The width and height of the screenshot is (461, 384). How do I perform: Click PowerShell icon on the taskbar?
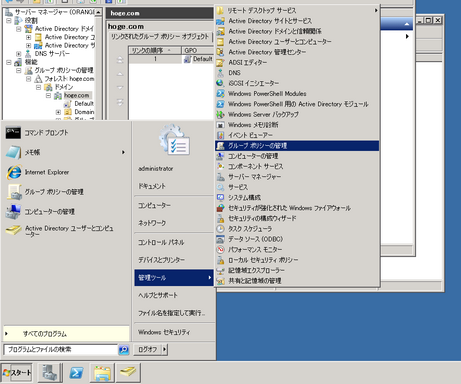76,373
